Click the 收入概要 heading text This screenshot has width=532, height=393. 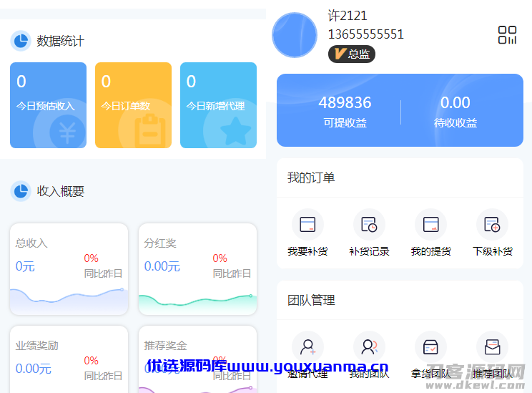(x=60, y=191)
